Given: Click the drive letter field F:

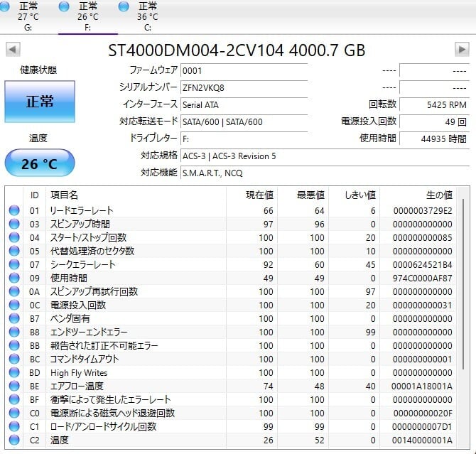Looking at the screenshot, I should point(244,139).
